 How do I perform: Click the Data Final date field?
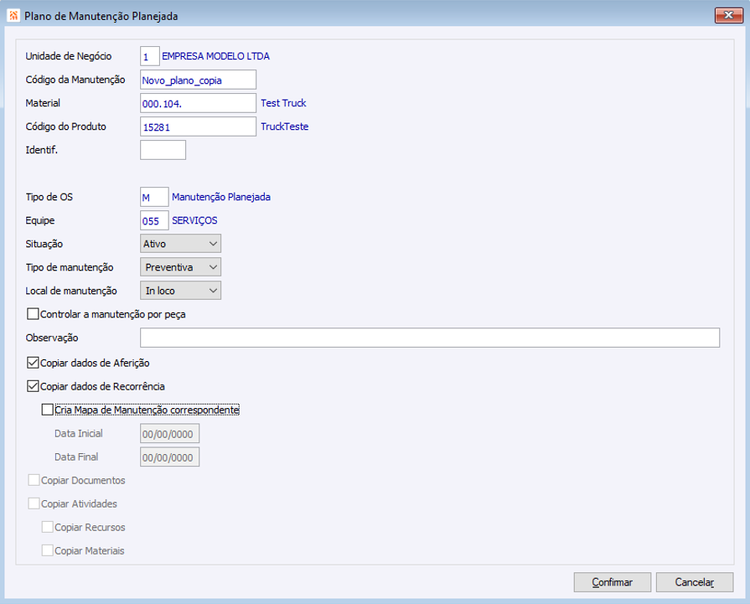click(x=170, y=457)
